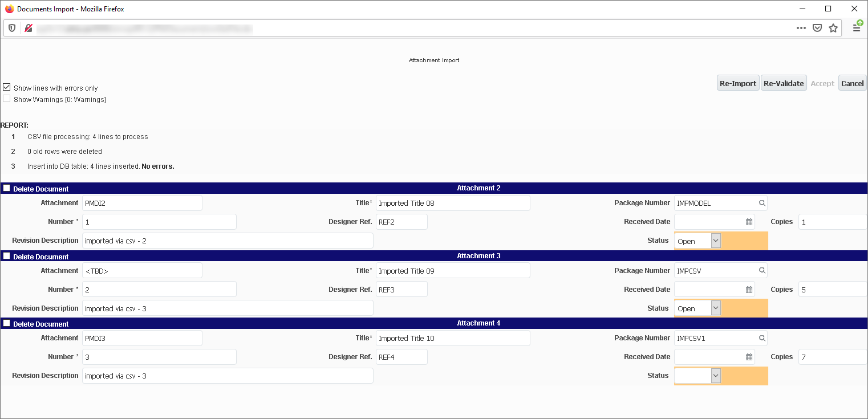Open the Received Date calendar for Attachment 4
The width and height of the screenshot is (868, 419).
coord(748,356)
